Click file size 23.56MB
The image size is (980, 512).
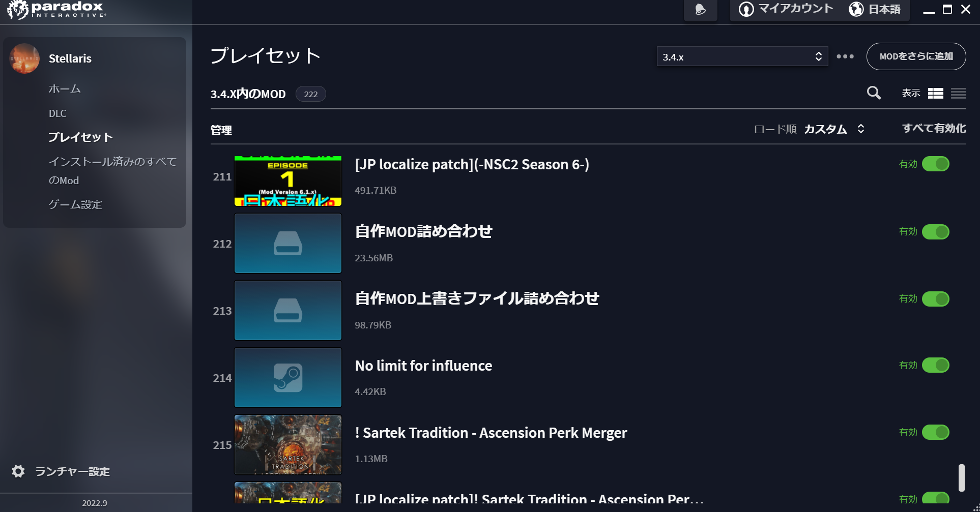tap(373, 258)
